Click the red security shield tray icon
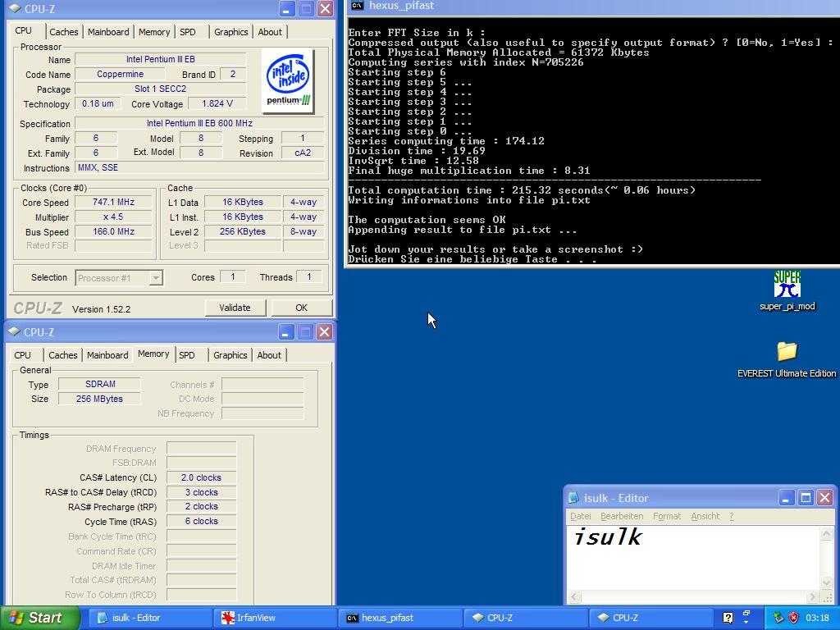The height and width of the screenshot is (630, 840). tap(793, 618)
